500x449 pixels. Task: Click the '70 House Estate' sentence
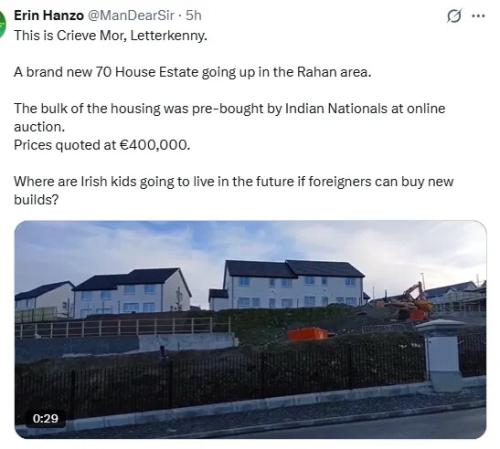[192, 72]
